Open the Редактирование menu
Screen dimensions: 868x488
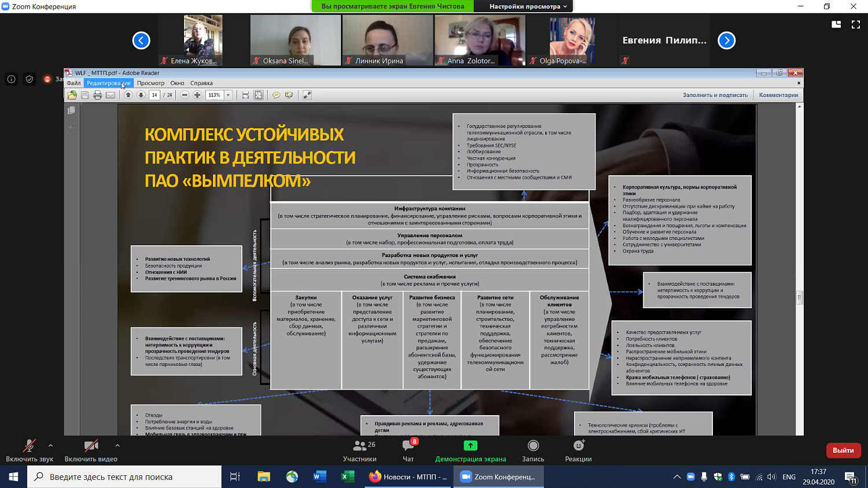109,83
